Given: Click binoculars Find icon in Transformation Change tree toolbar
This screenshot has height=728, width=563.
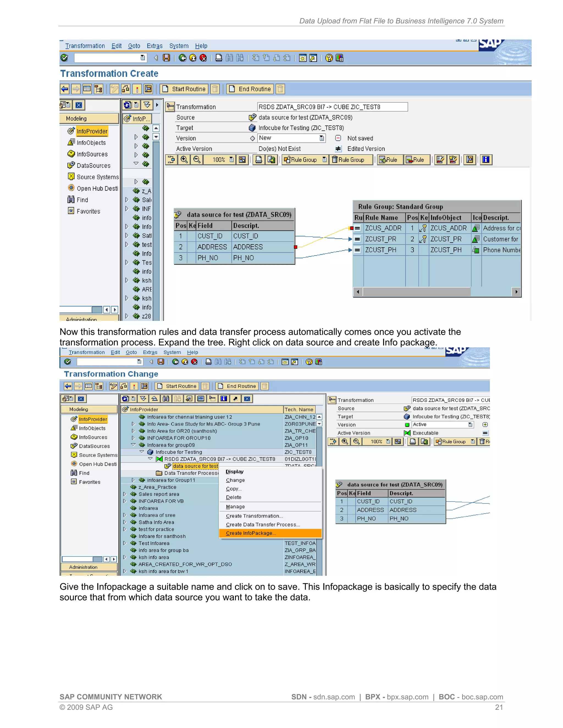Looking at the screenshot, I should [166, 399].
